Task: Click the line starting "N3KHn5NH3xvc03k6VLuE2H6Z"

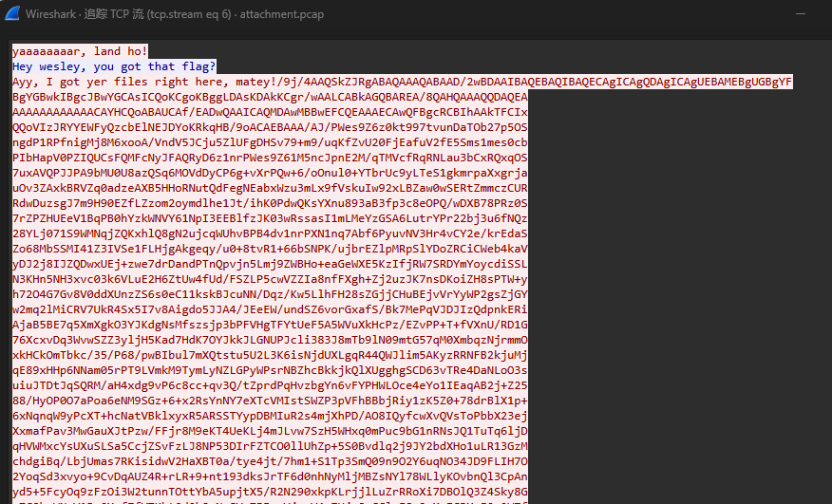Action: (270, 279)
